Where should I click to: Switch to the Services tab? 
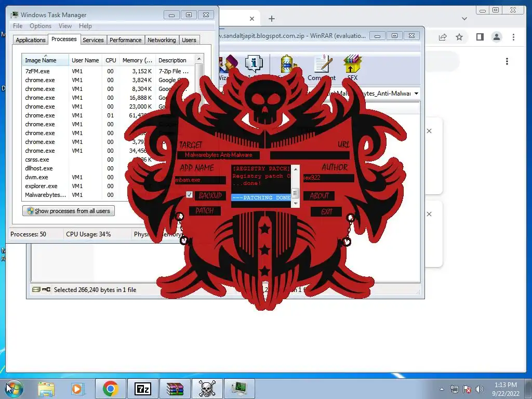(93, 40)
